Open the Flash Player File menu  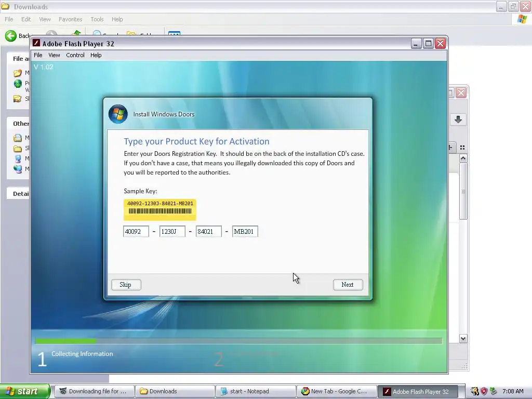(x=38, y=55)
